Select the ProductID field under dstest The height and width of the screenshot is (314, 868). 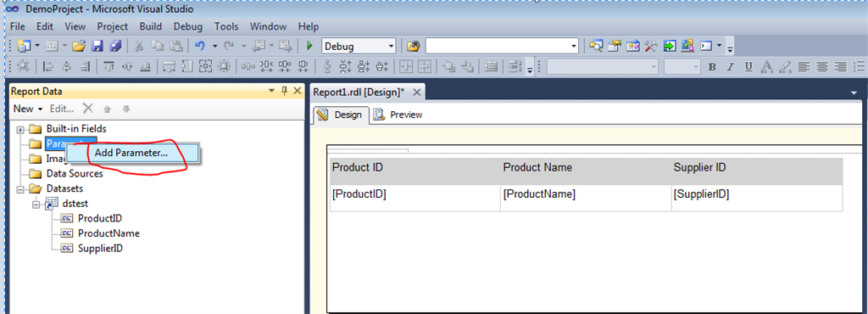100,218
